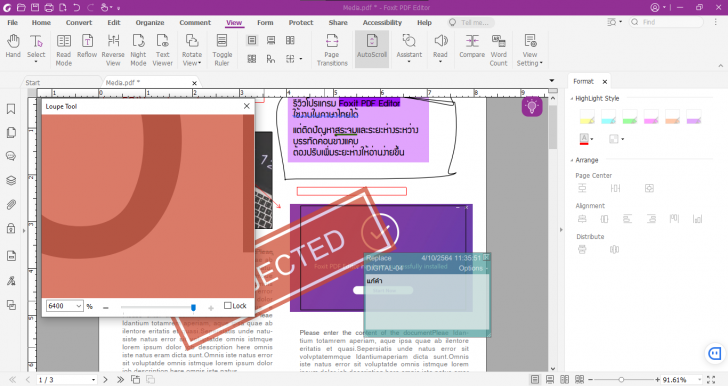Select continuous page view in status bar
This screenshot has height=386, width=728.
550,379
